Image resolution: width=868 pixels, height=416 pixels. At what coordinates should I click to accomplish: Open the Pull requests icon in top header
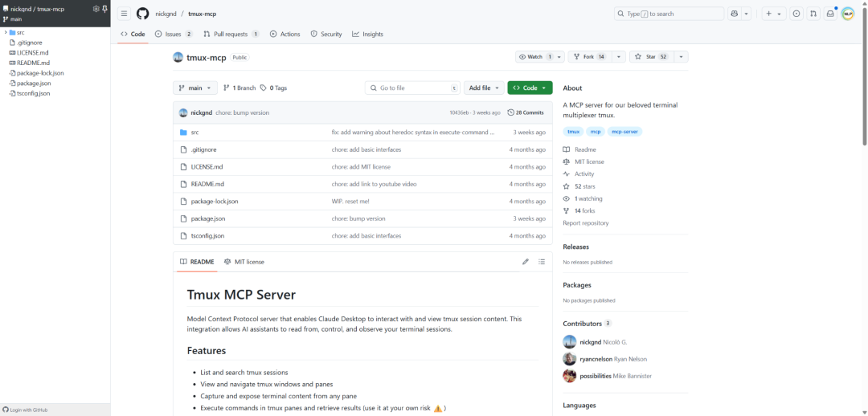(813, 14)
